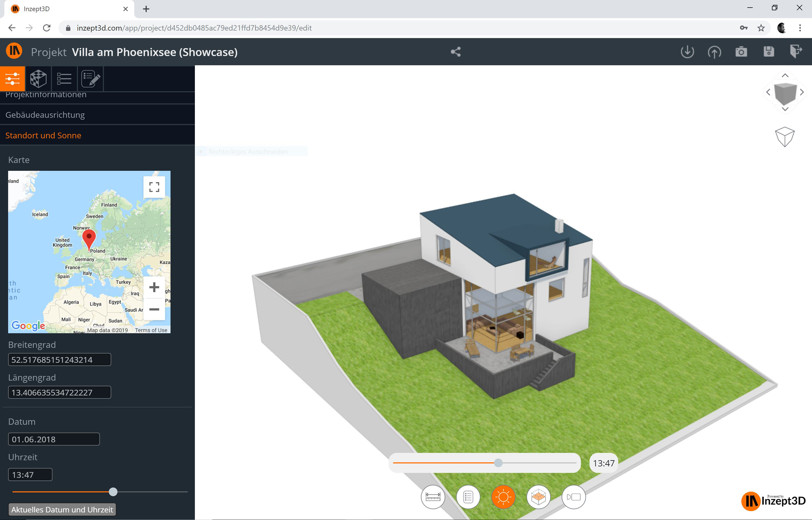Toggle the sun simulation button
Viewport: 812px width, 520px height.
coord(503,496)
